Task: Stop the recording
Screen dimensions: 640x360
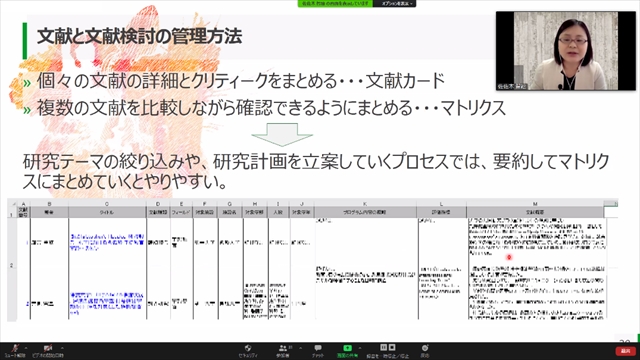Action: pos(392,347)
